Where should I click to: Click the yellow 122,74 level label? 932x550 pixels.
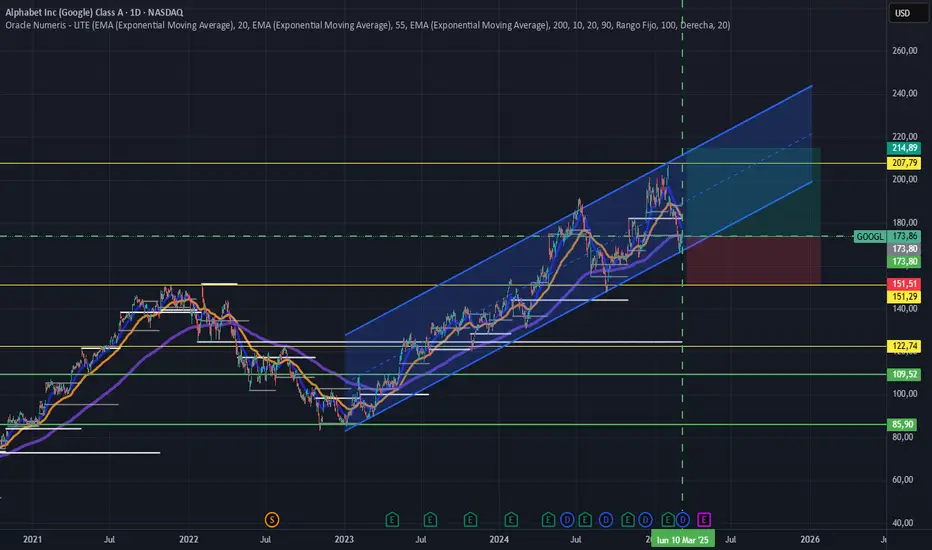coord(903,346)
